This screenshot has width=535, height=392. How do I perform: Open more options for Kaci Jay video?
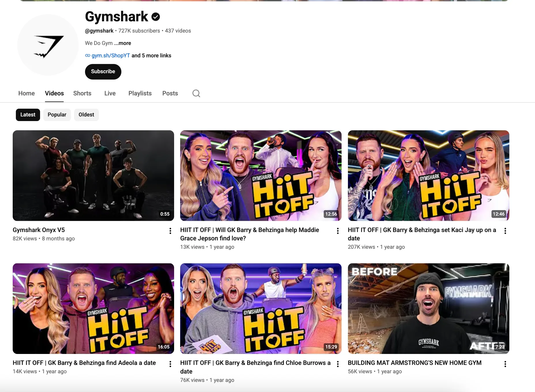coord(505,231)
